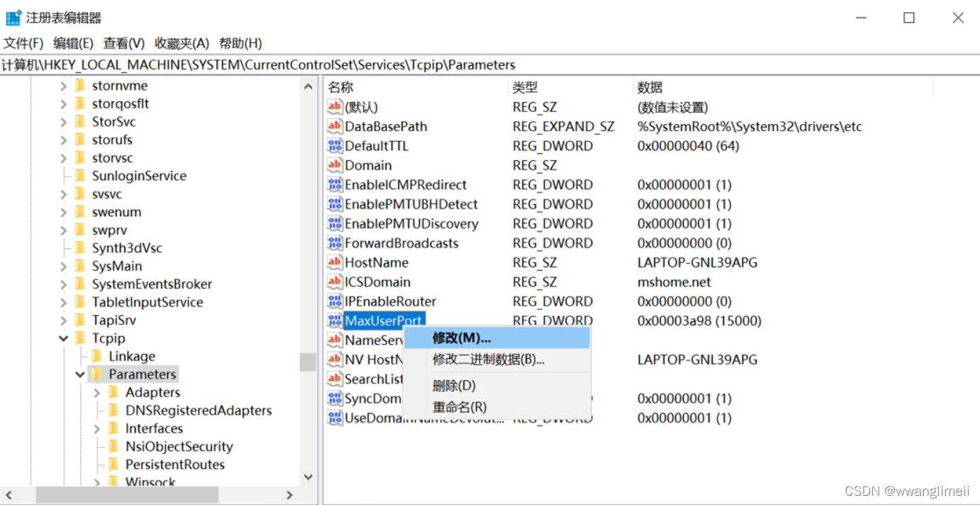Select the DNSRegisteredAdapters tree key
The height and width of the screenshot is (505, 980).
pyautogui.click(x=198, y=410)
